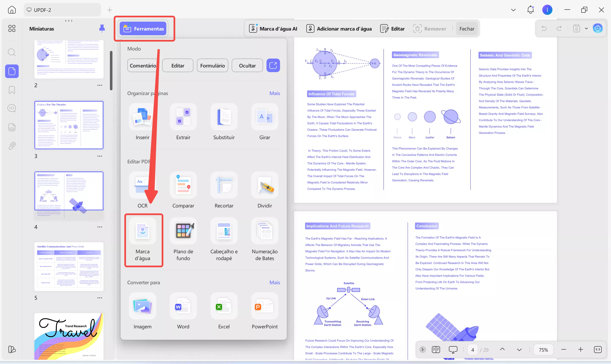611x364 pixels.
Task: Open the Recortar crop tool
Action: (224, 185)
